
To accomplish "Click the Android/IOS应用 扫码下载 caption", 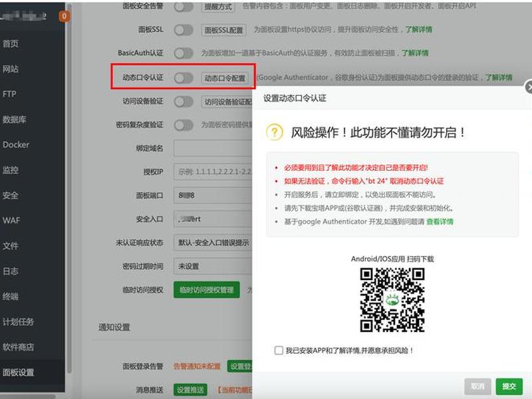I will coord(392,259).
